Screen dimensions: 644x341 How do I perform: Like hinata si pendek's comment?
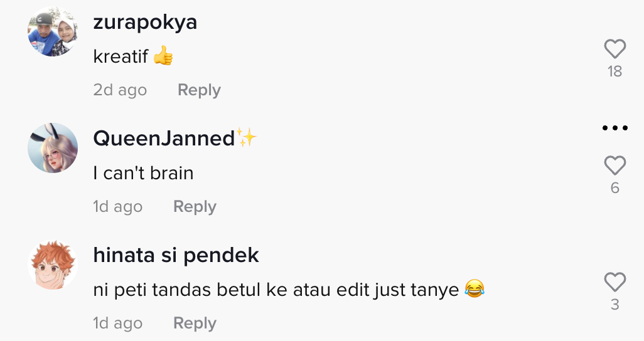pyautogui.click(x=615, y=282)
